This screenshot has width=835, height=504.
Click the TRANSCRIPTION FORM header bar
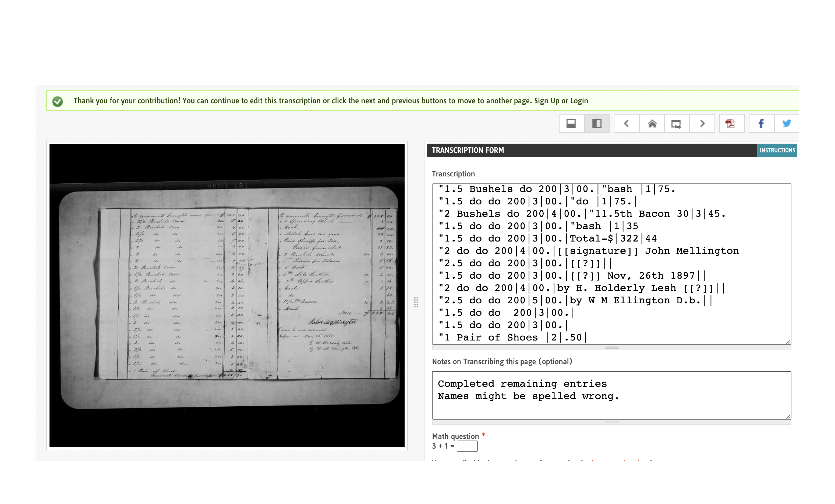(468, 150)
